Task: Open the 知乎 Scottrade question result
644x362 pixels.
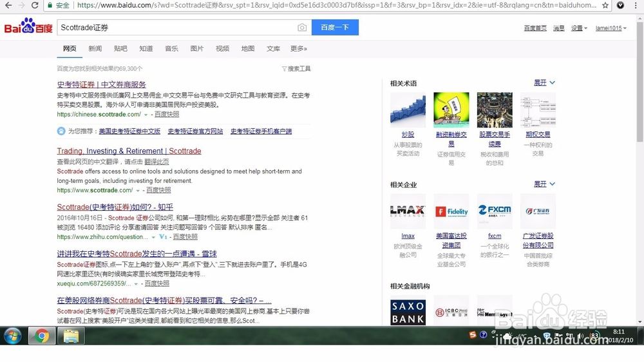Action: click(115, 207)
